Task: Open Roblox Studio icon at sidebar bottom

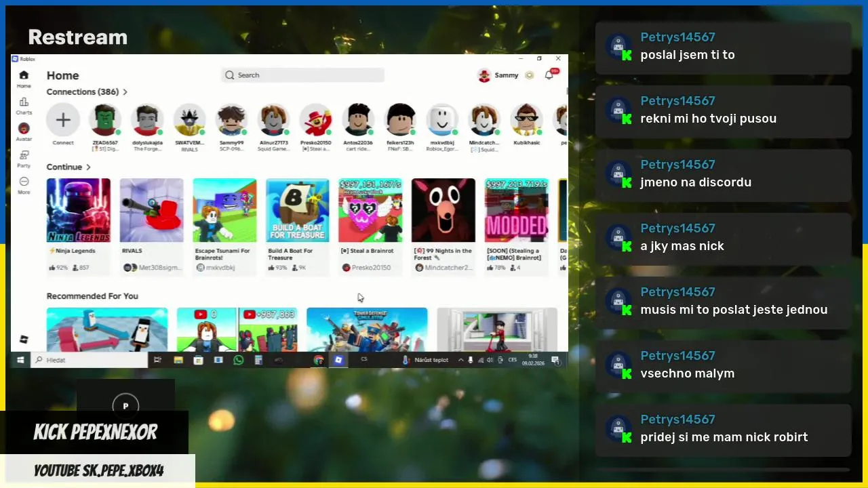Action: click(24, 340)
